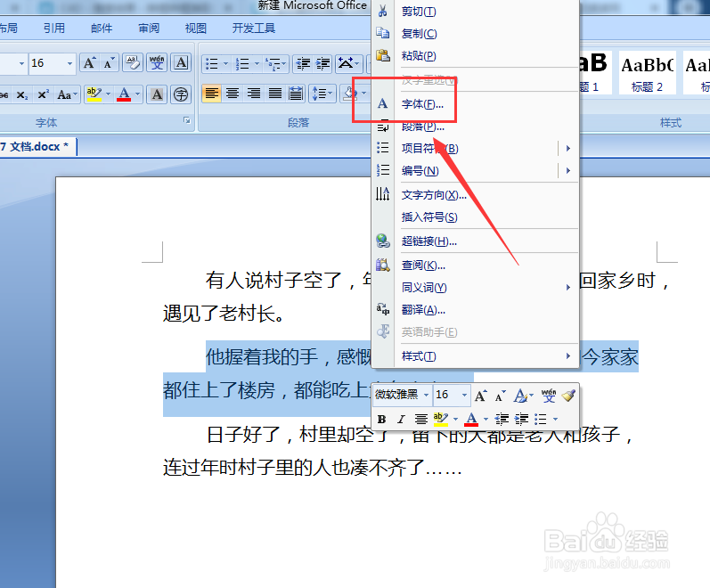710x588 pixels.
Task: Toggle character shading icon
Action: coord(157,94)
